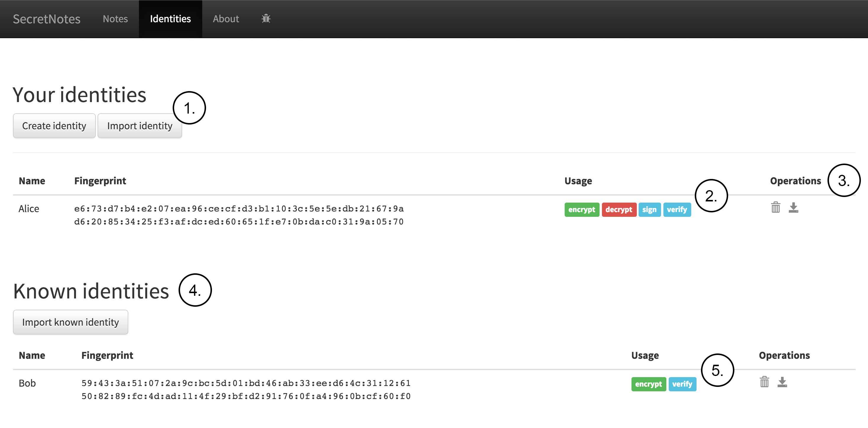Click Bob's blue verify badge
Screen dimensions: 868x428
click(x=682, y=384)
